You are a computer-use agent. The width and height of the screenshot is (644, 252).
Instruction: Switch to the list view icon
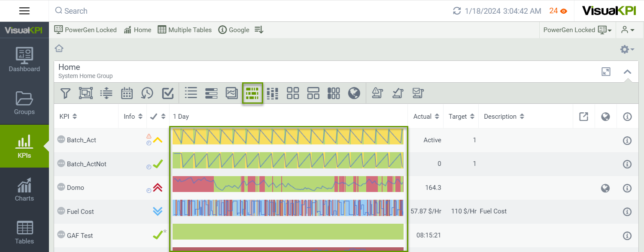[191, 93]
